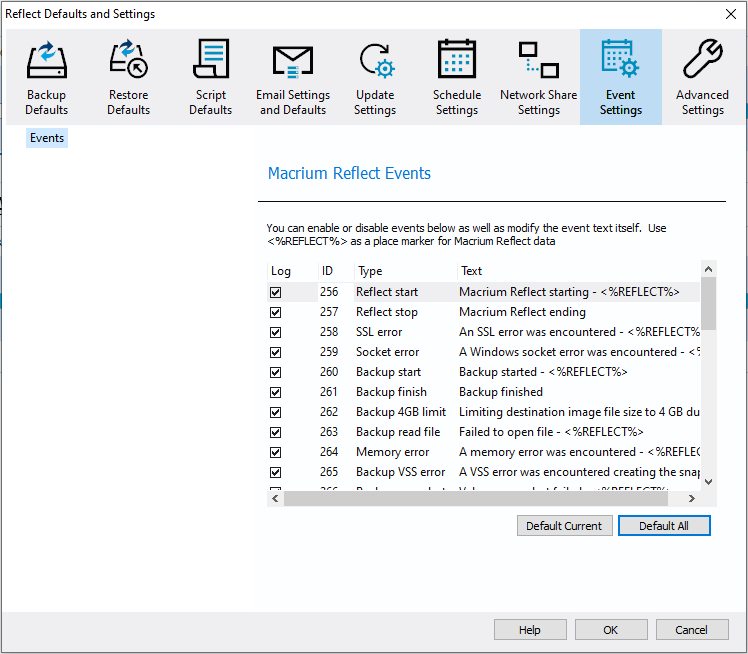
Task: Toggle the Backup finish log checkbox
Action: 276,392
